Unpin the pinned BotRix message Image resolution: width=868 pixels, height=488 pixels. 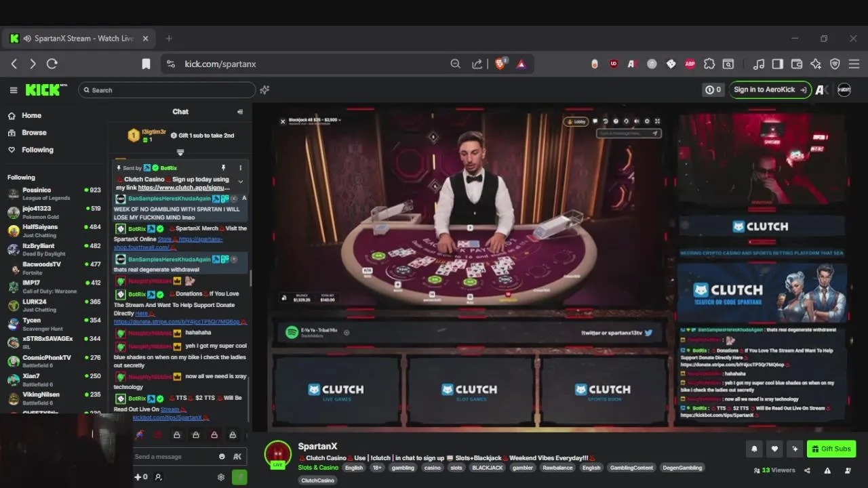click(x=223, y=167)
